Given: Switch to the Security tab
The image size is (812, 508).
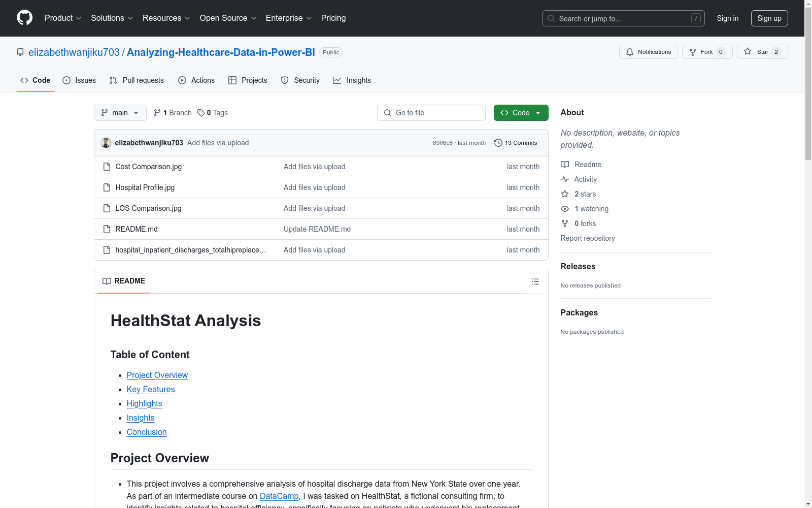Looking at the screenshot, I should pyautogui.click(x=300, y=80).
